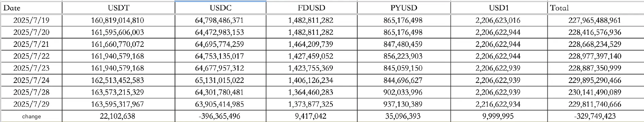The width and height of the screenshot is (644, 122).
Task: Click the FDUSD header cell
Action: point(311,8)
